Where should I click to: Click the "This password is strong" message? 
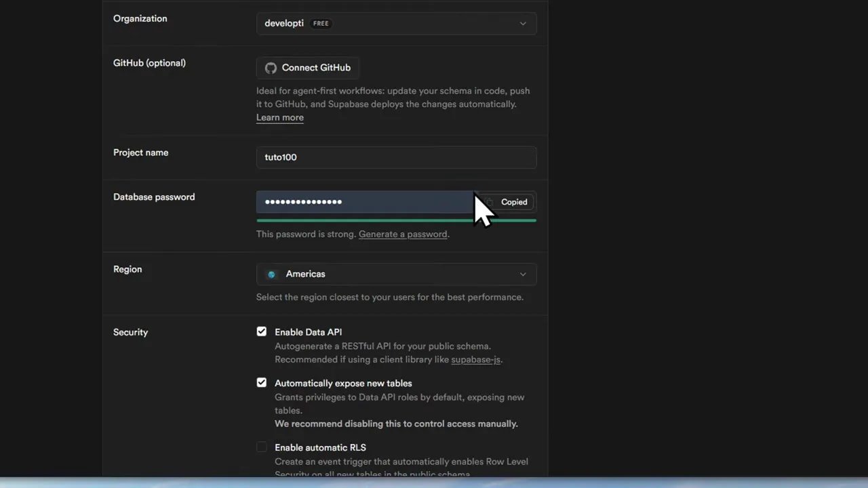pos(306,234)
